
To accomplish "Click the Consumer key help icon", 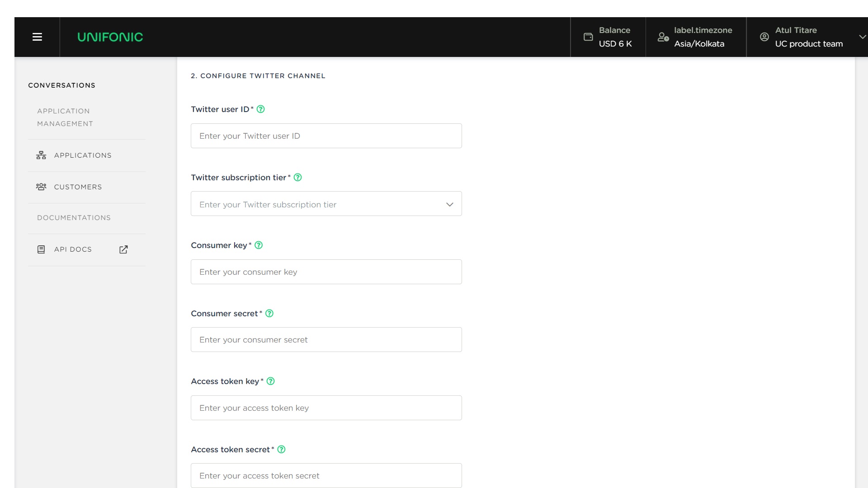I will click(x=259, y=245).
